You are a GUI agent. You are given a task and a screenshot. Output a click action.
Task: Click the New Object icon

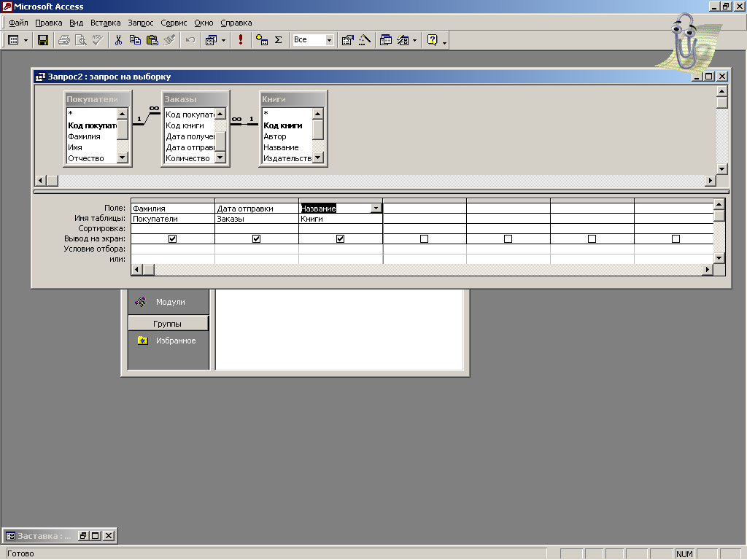pos(403,41)
